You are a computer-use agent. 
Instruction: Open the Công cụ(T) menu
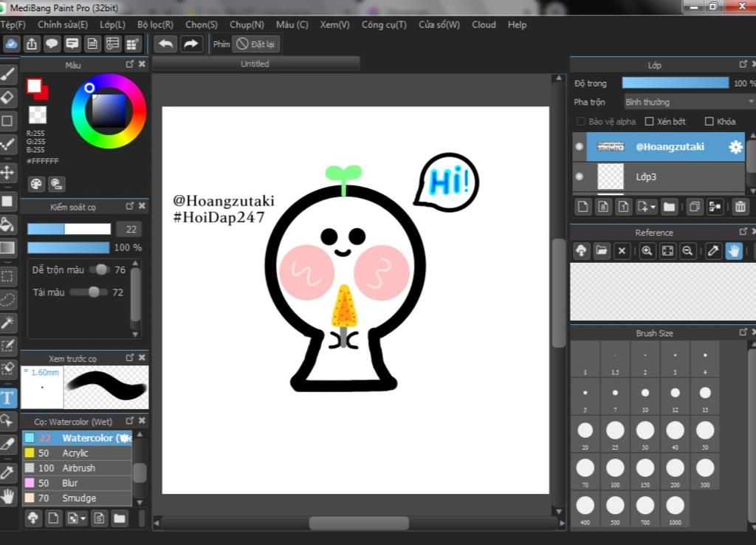384,24
